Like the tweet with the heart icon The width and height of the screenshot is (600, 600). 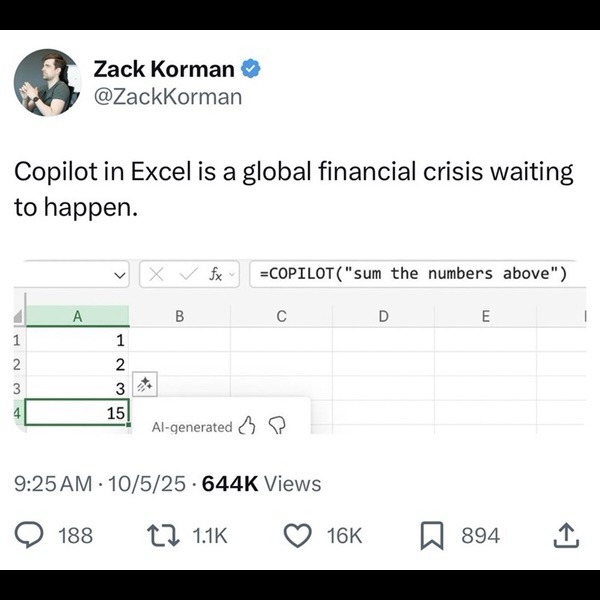(x=297, y=535)
